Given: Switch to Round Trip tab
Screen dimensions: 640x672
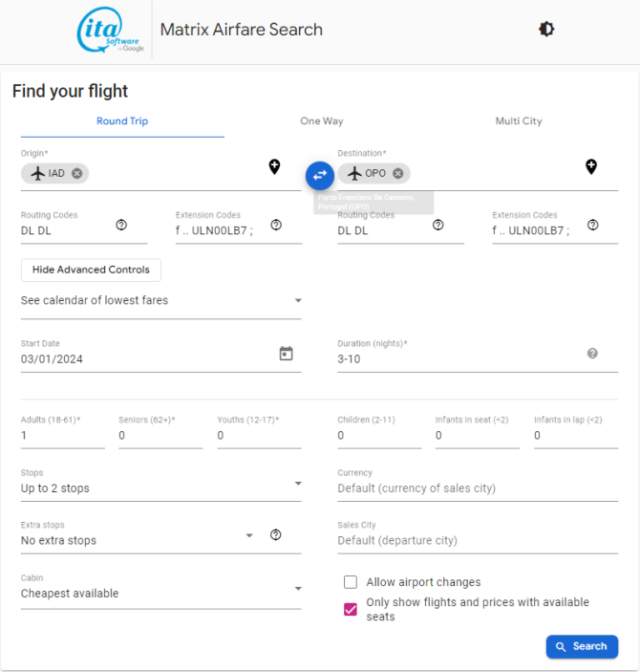Looking at the screenshot, I should coord(122,121).
